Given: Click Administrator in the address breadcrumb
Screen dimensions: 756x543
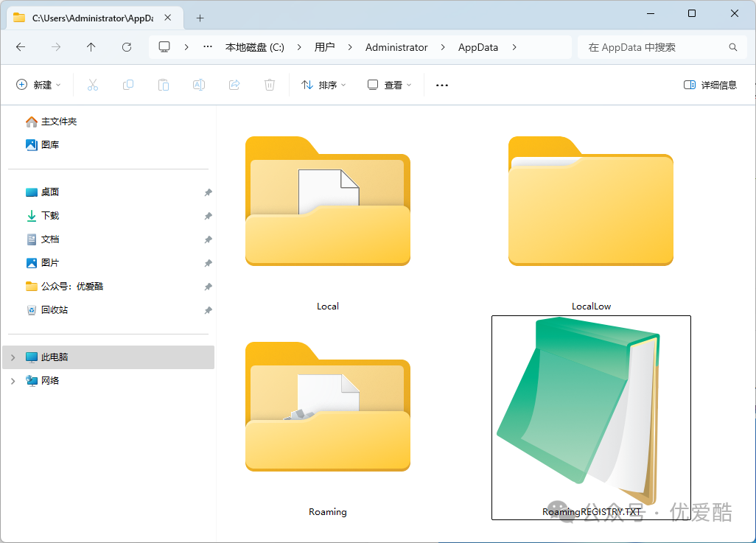Looking at the screenshot, I should click(x=396, y=47).
